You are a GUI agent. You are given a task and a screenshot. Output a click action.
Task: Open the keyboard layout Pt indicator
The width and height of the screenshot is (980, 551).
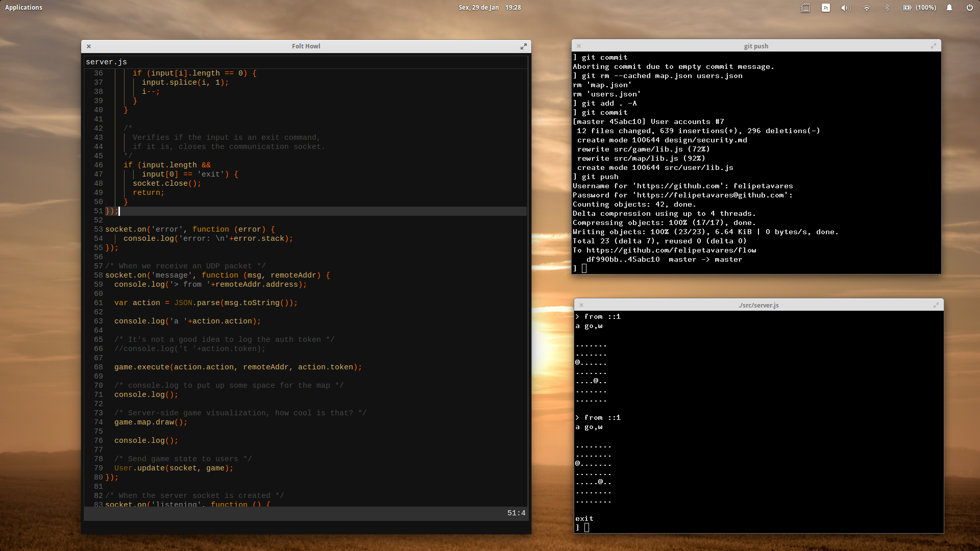[826, 8]
